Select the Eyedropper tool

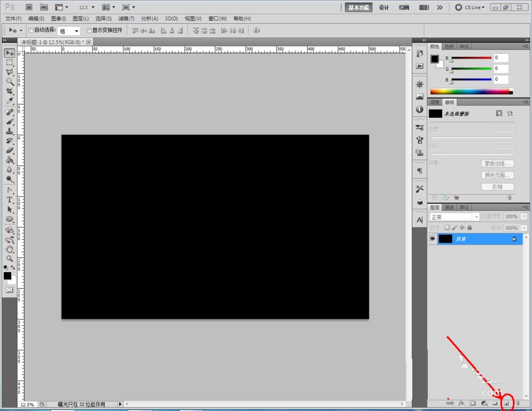point(10,101)
